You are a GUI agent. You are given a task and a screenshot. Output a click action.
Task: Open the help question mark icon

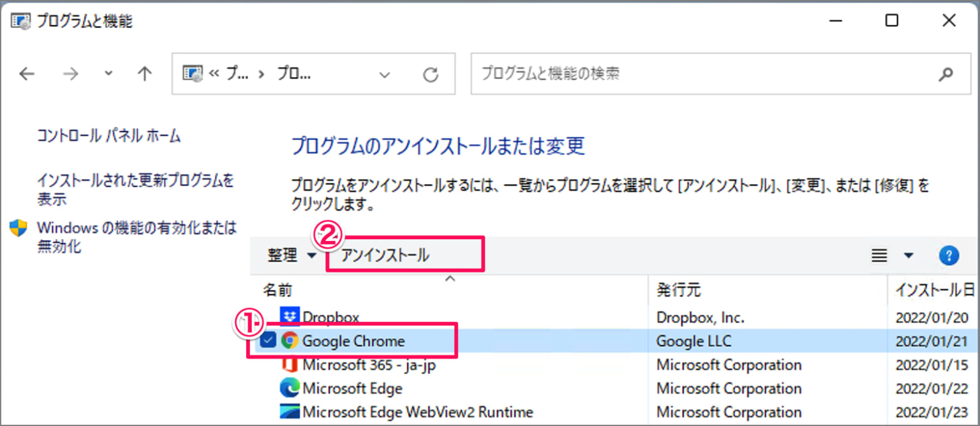[x=949, y=256]
